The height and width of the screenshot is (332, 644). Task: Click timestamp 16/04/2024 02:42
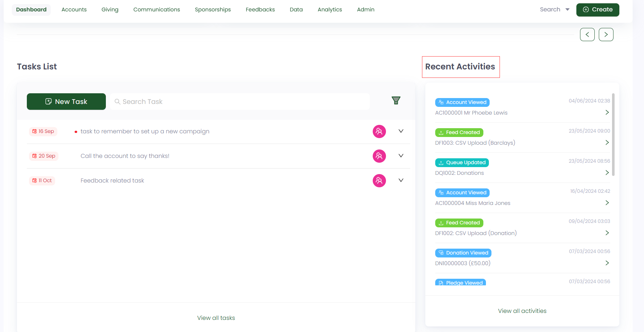pos(590,191)
